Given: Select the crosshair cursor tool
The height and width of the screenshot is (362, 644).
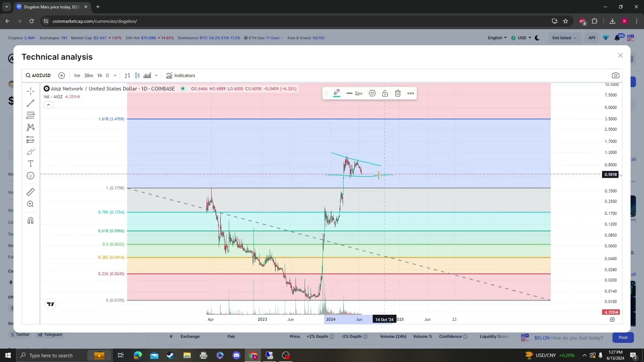Looking at the screenshot, I should pyautogui.click(x=30, y=91).
